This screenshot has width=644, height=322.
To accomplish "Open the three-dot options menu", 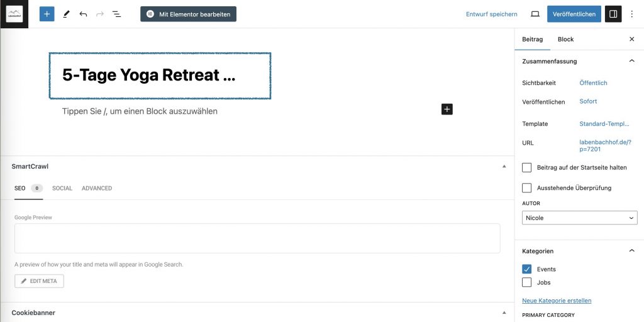I will (x=632, y=14).
